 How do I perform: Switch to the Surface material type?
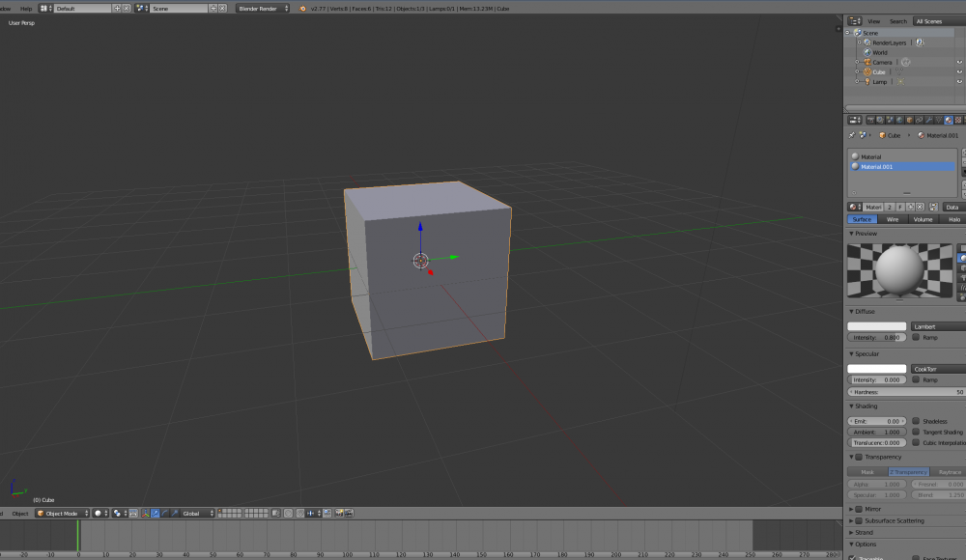pyautogui.click(x=862, y=219)
